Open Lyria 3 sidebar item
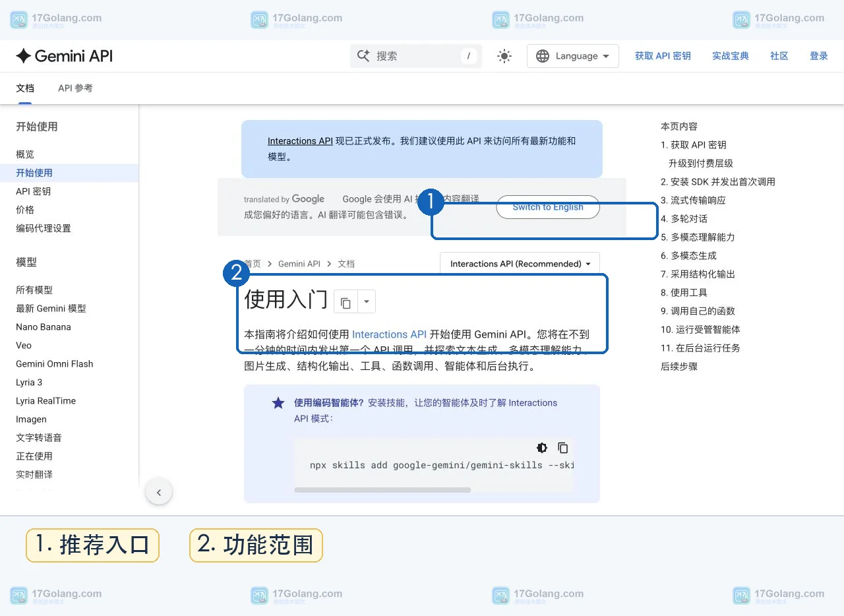Screen dimensions: 844x616 (x=29, y=383)
